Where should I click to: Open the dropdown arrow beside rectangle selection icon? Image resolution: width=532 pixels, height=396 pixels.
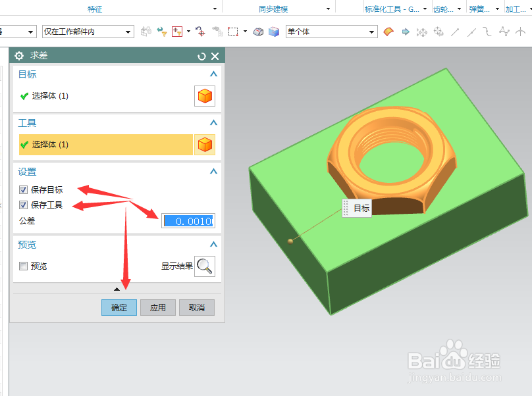point(245,32)
